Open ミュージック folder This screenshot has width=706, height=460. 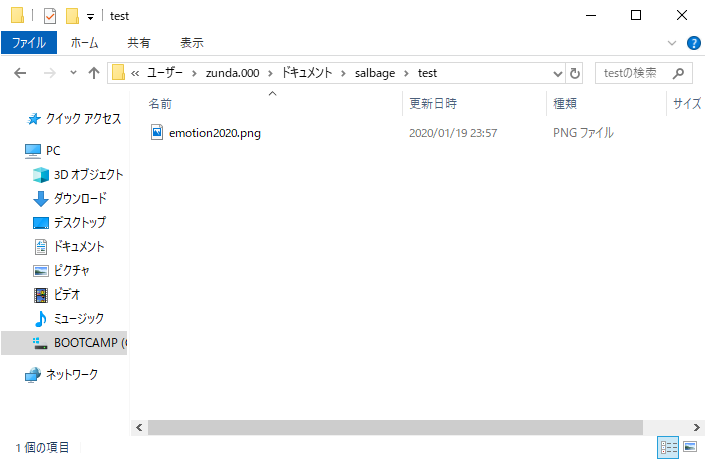[x=79, y=319]
